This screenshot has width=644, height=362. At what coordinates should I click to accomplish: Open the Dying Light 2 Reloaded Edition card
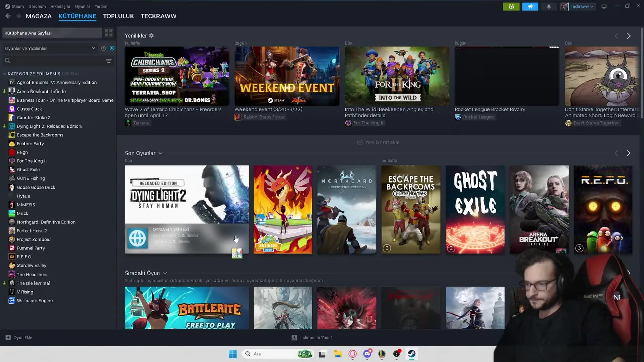click(187, 210)
